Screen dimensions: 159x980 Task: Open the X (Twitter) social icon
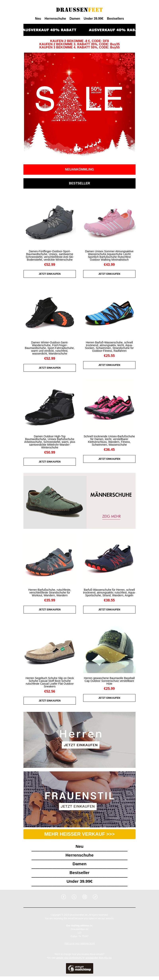[x=74, y=897]
